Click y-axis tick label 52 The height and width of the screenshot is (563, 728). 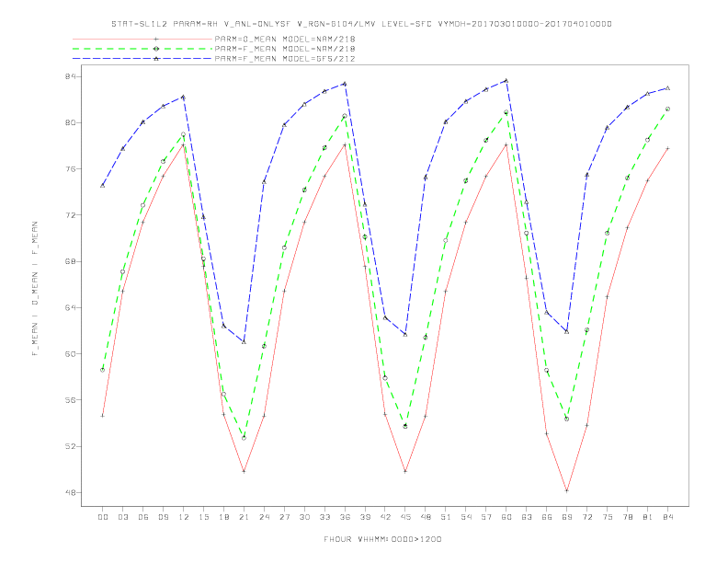click(71, 446)
